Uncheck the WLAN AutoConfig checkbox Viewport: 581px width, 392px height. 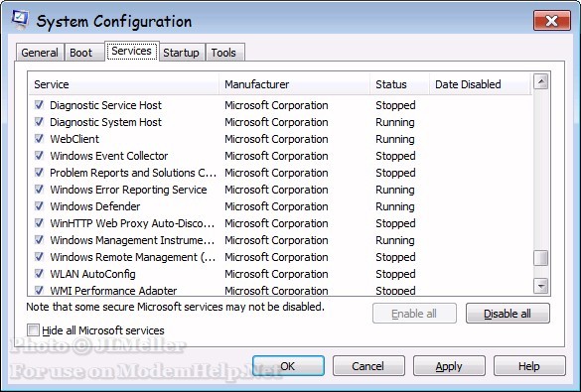39,274
